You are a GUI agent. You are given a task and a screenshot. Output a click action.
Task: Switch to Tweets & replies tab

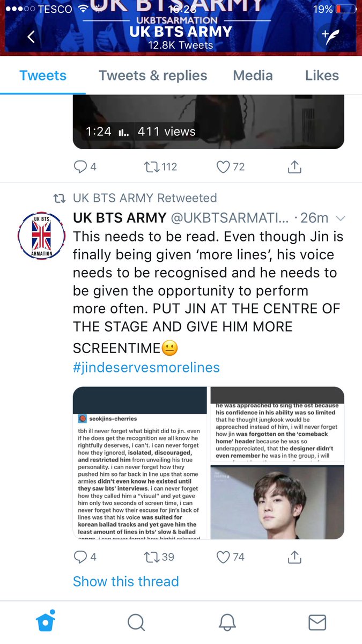click(153, 76)
